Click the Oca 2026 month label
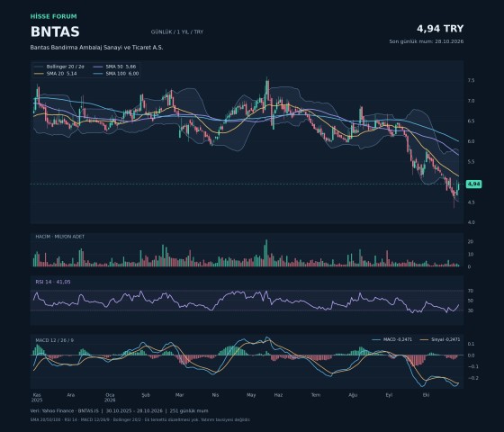The image size is (504, 432). [110, 398]
